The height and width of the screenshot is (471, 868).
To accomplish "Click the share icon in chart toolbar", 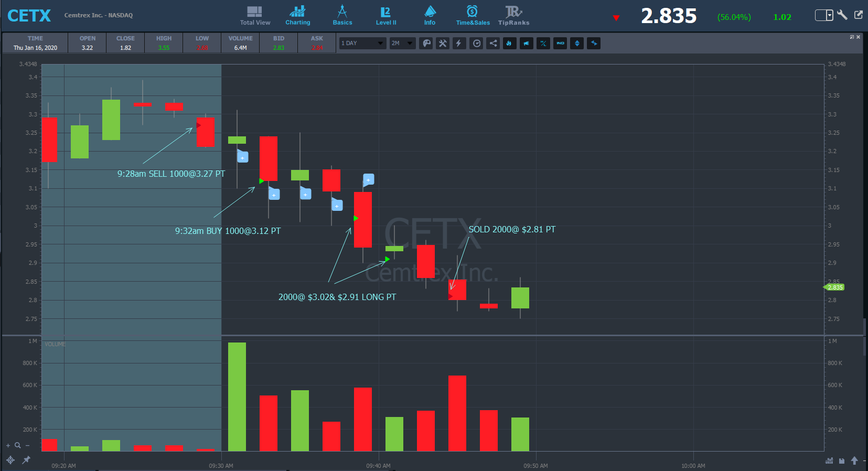I will (x=493, y=43).
